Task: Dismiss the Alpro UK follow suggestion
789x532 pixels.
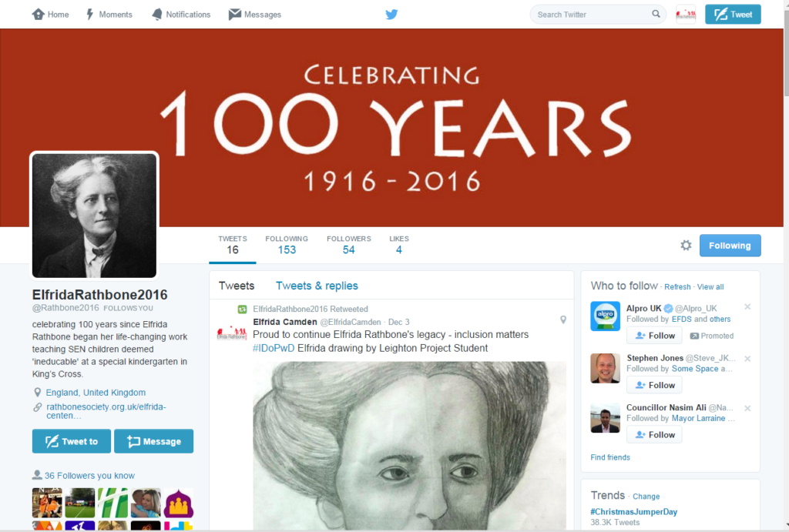Action: point(747,306)
